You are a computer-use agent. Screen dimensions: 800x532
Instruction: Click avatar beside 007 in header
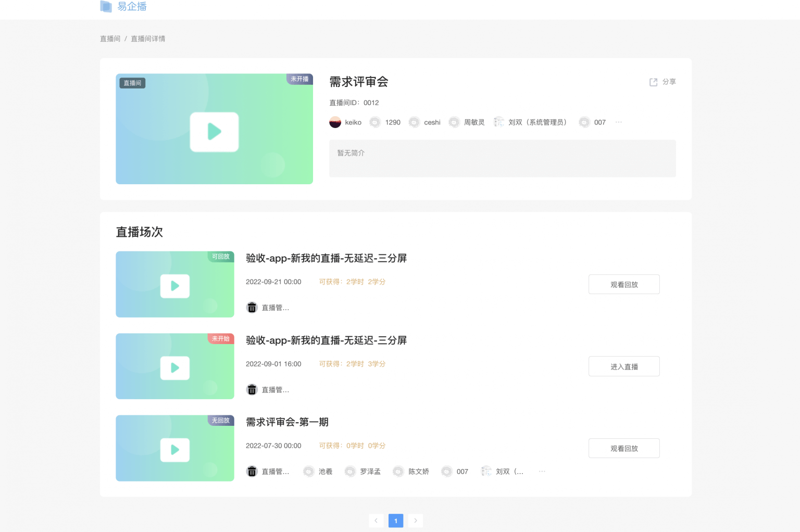pyautogui.click(x=584, y=122)
